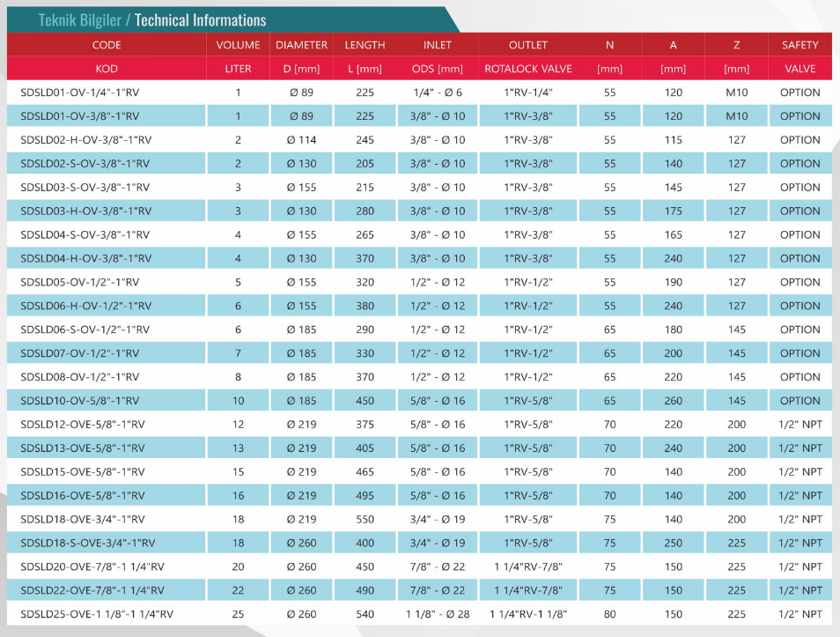Click length value 405
This screenshot has width=840, height=637.
coord(365,448)
